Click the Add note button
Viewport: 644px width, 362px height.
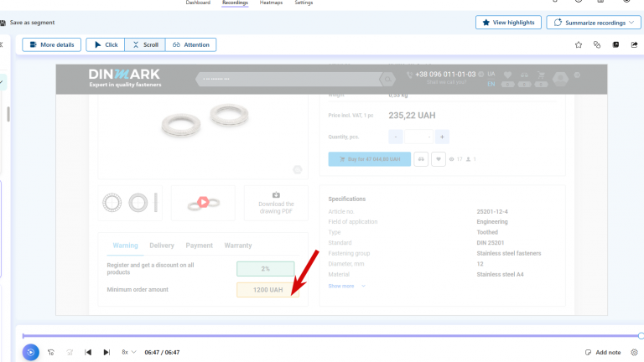click(603, 352)
